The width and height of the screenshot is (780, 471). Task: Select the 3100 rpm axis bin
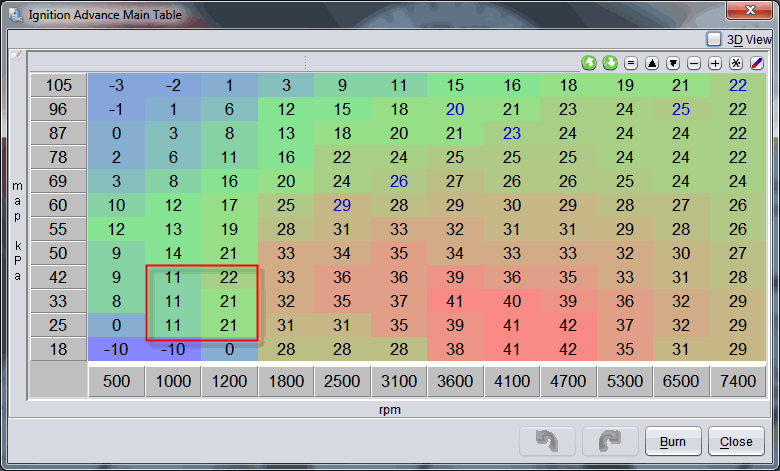(399, 381)
